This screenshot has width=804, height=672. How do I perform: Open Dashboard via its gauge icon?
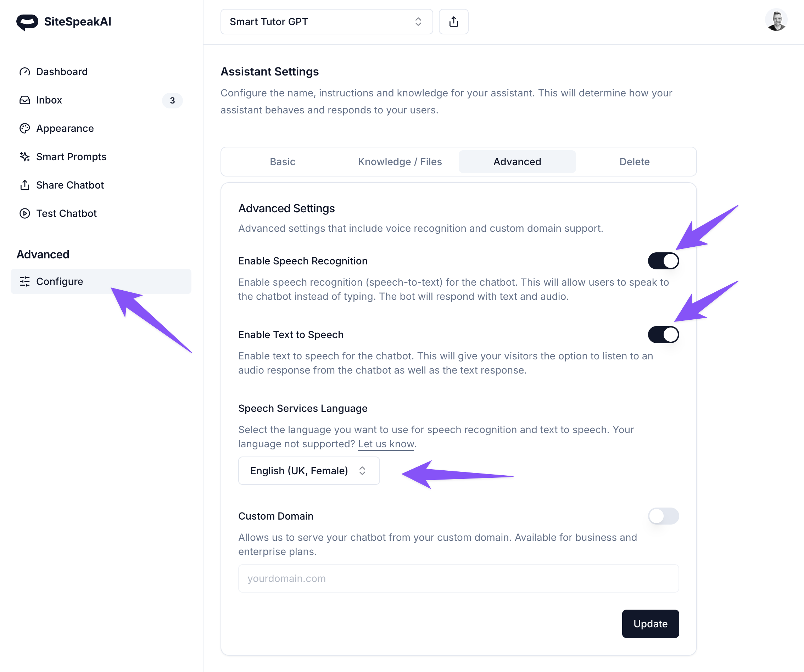coord(25,72)
